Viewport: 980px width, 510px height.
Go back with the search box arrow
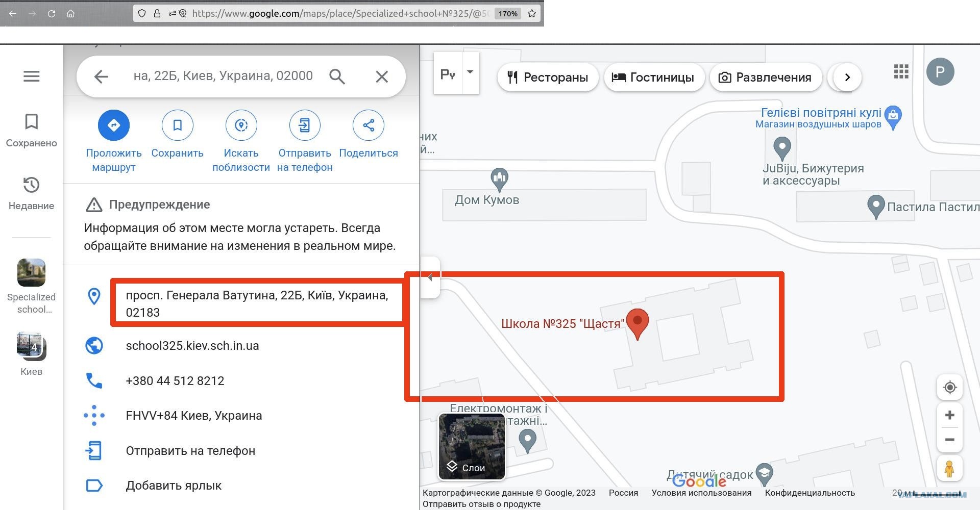tap(101, 76)
